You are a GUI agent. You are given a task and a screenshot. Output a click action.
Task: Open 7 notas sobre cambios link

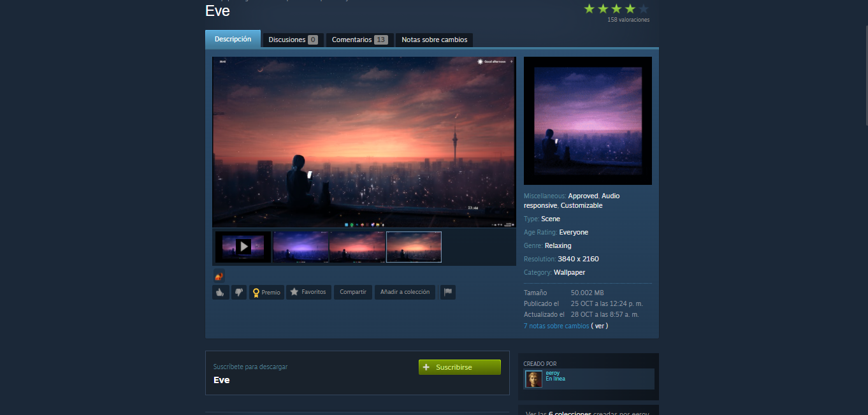click(x=556, y=326)
